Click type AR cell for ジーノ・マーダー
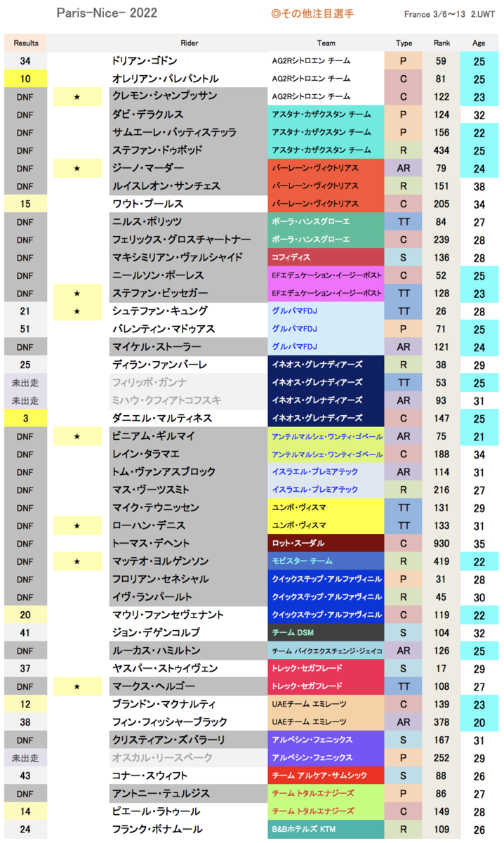The width and height of the screenshot is (504, 843). pyautogui.click(x=404, y=168)
